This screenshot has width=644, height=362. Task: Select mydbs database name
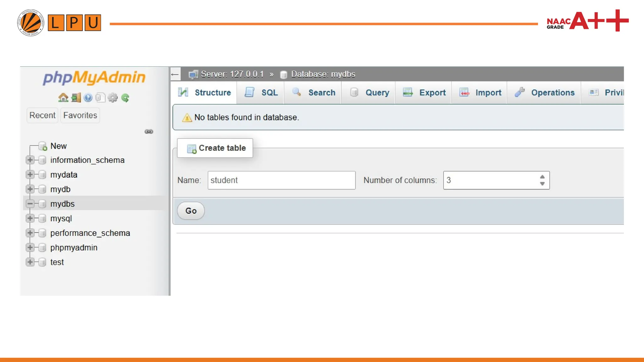[x=62, y=204]
